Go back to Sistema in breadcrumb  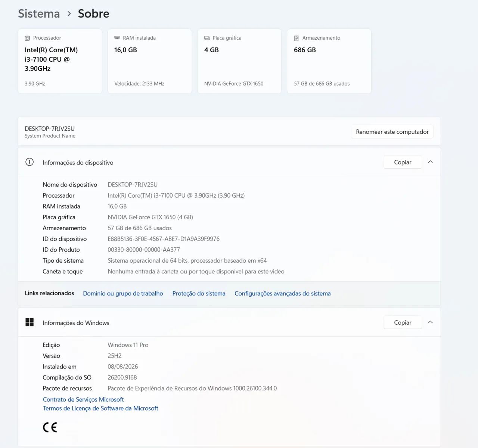tap(39, 13)
